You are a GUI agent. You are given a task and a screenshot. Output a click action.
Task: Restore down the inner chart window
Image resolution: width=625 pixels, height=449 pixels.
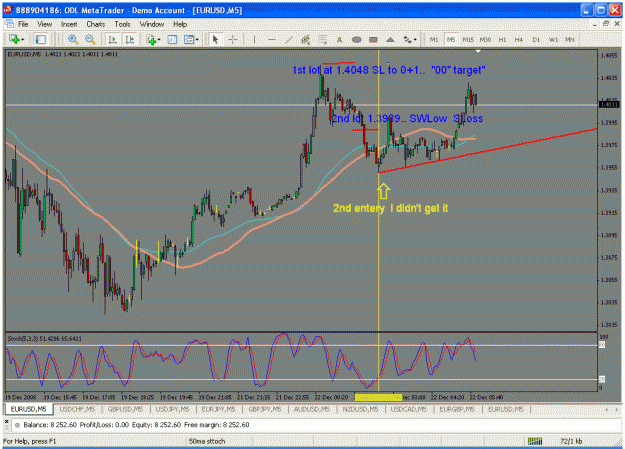pos(606,24)
